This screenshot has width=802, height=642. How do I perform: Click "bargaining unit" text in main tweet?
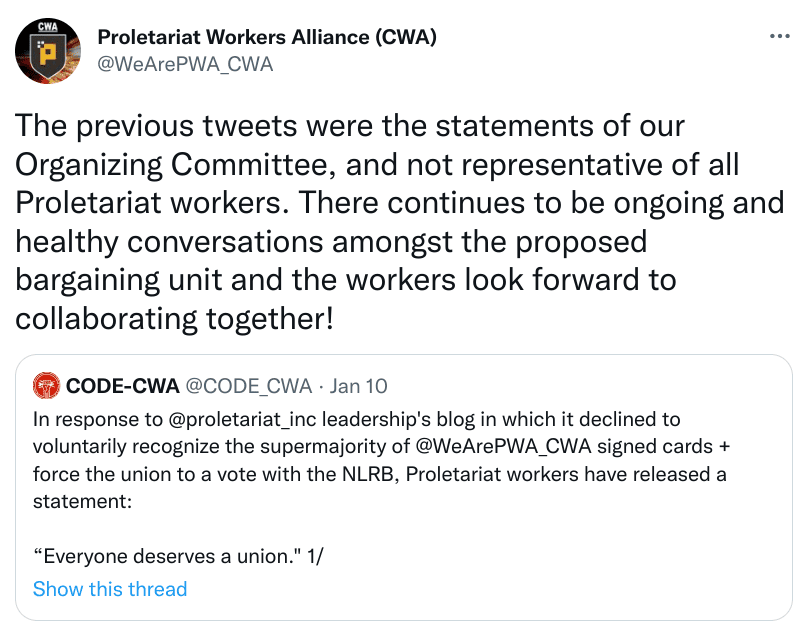pyautogui.click(x=117, y=279)
